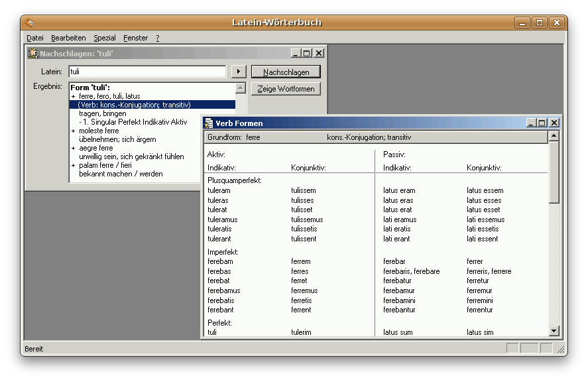Expand the 'aegre ferre' entry

[74, 149]
